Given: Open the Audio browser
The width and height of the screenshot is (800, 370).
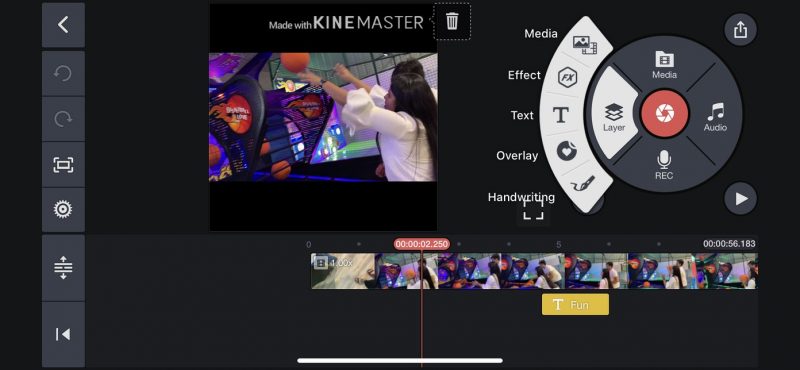Looking at the screenshot, I should 715,117.
